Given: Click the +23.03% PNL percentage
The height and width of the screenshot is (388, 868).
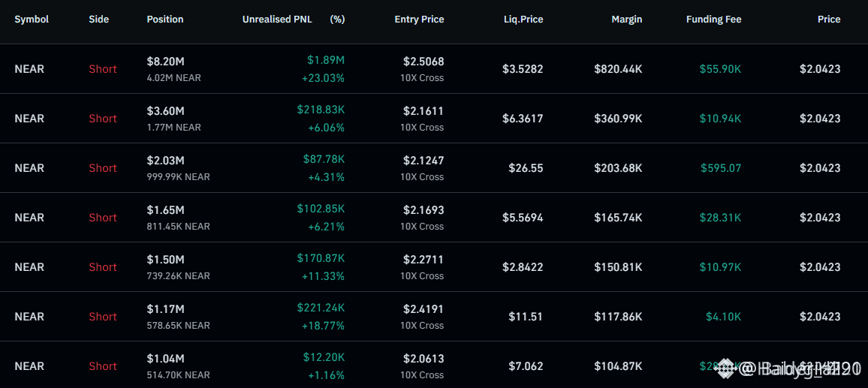Looking at the screenshot, I should pyautogui.click(x=323, y=78).
